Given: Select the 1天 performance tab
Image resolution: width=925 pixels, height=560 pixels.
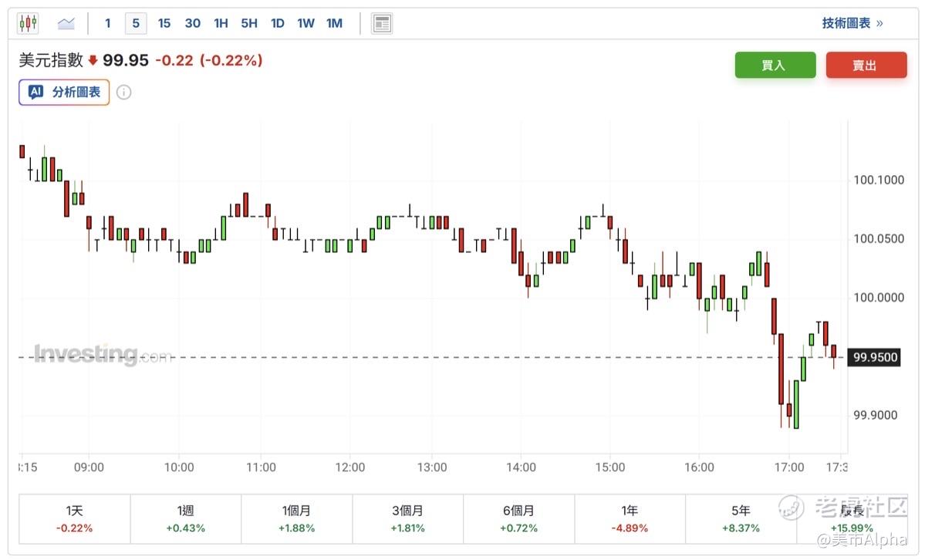Looking at the screenshot, I should [x=74, y=518].
